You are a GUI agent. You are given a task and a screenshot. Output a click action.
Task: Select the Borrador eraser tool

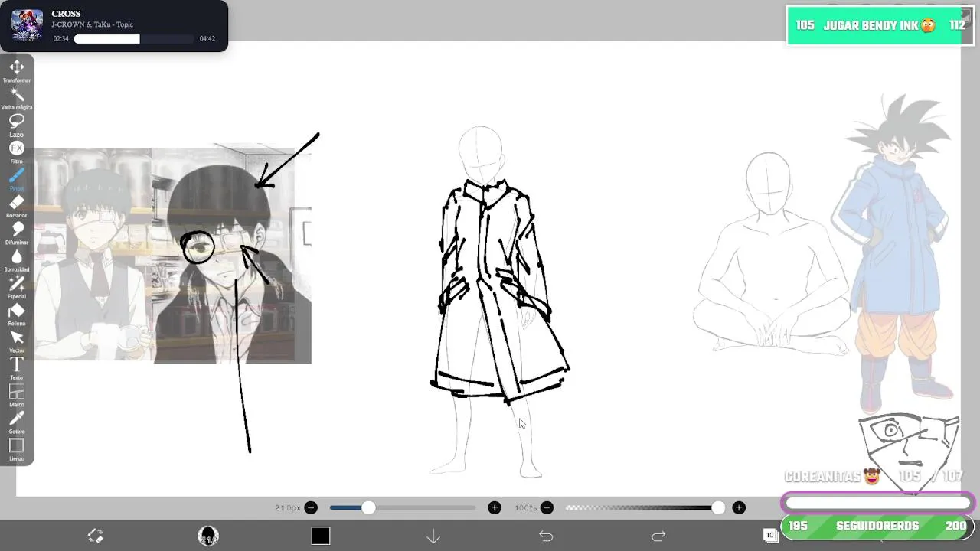tap(17, 206)
